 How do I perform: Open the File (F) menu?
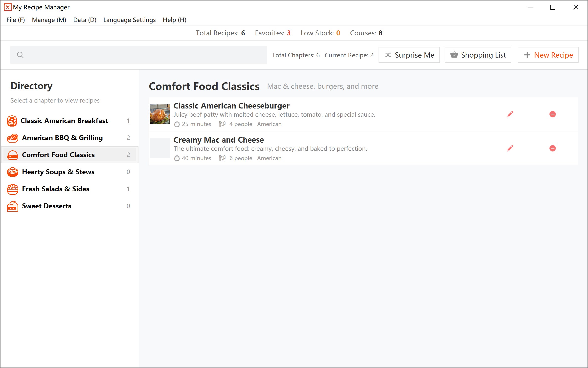16,20
